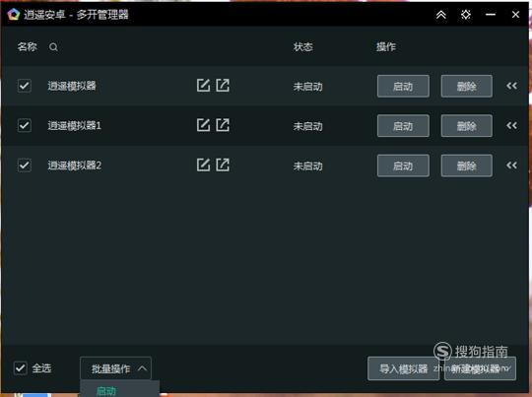Start 逍遥模拟器 with 启动 button
Viewport: 532px width, 397px height.
point(403,86)
